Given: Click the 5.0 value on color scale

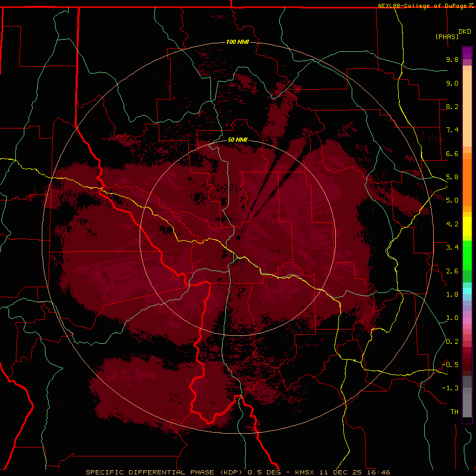Looking at the screenshot, I should [452, 200].
